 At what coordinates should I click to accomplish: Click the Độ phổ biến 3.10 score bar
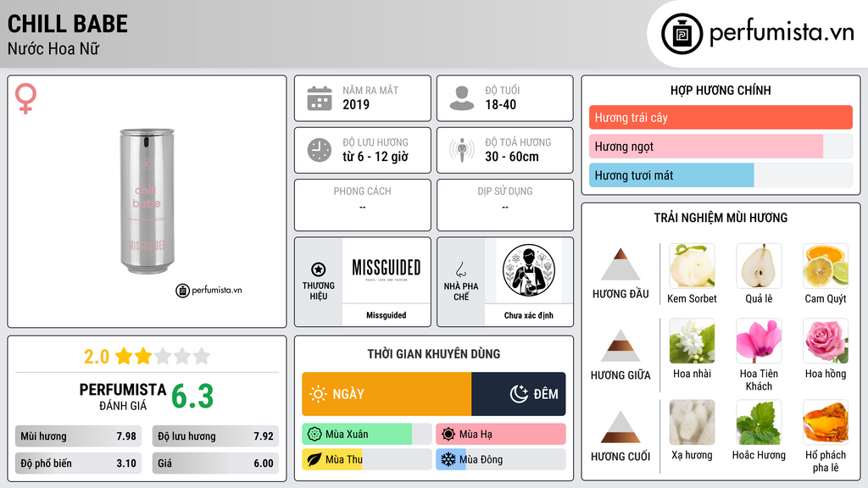pos(78,463)
